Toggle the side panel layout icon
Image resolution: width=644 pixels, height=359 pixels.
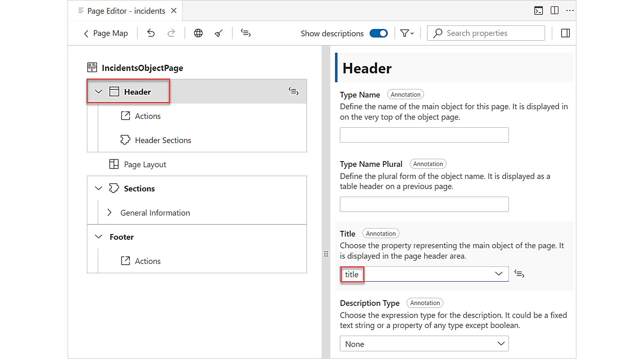[566, 33]
